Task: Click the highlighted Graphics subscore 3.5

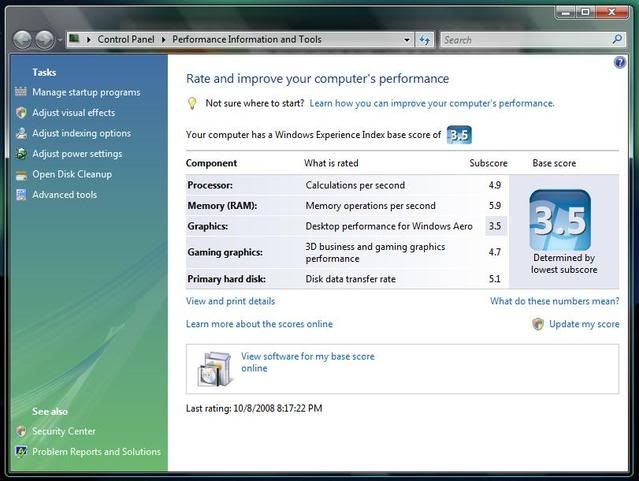Action: pos(495,226)
